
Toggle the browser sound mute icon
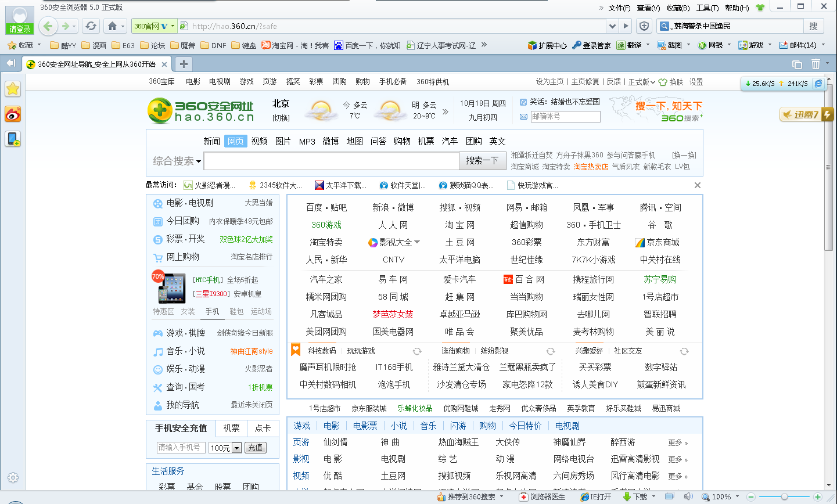[688, 497]
